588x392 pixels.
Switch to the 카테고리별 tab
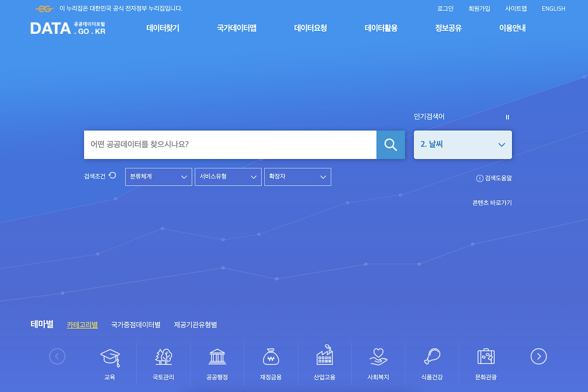point(82,325)
